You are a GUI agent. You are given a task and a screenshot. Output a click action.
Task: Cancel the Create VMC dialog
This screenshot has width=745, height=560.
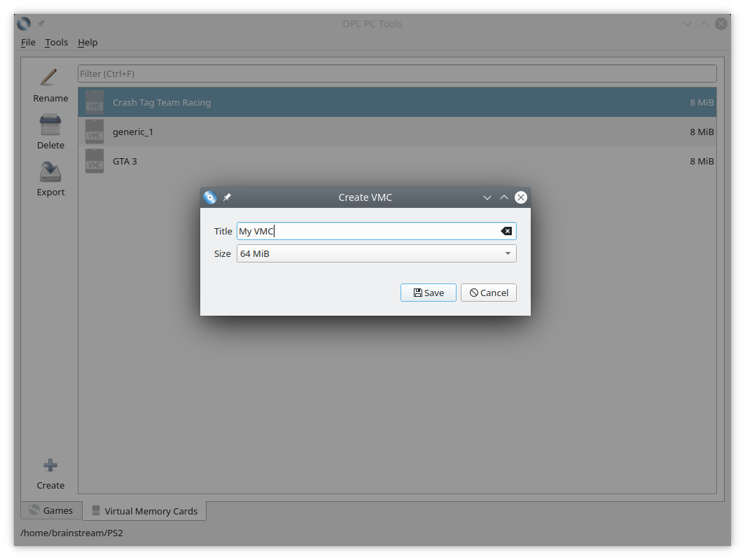[489, 293]
